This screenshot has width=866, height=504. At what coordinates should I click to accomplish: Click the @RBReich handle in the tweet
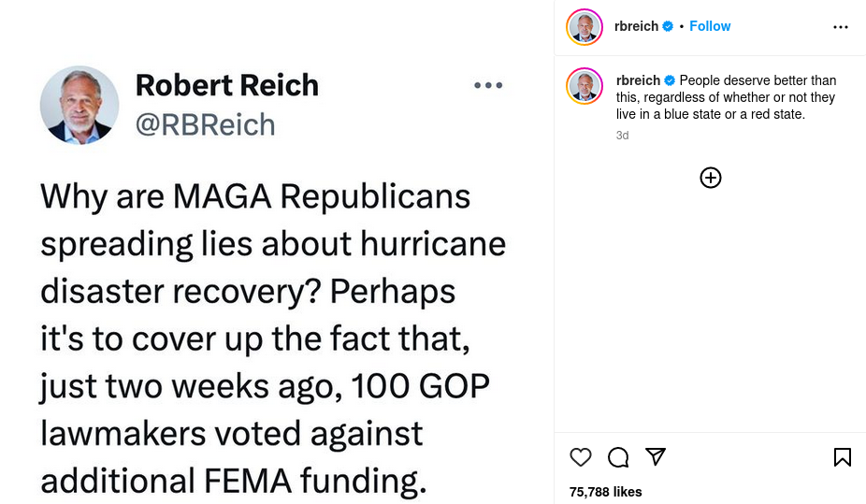point(205,125)
